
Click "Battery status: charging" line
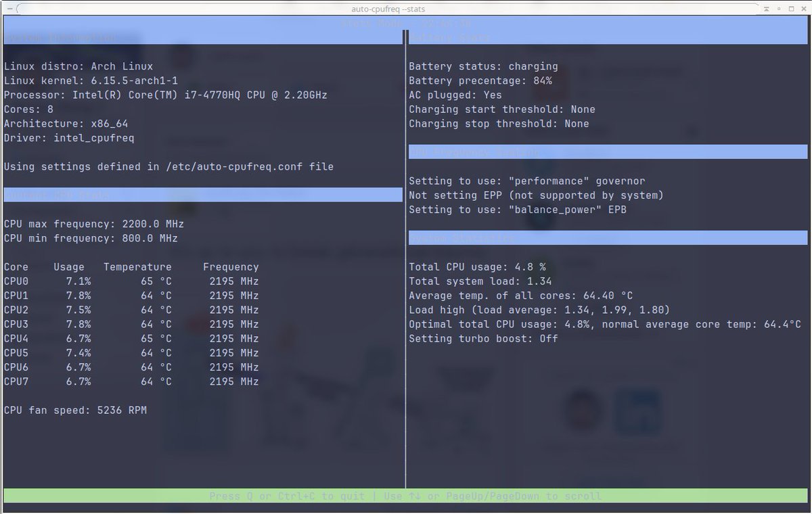click(x=483, y=66)
